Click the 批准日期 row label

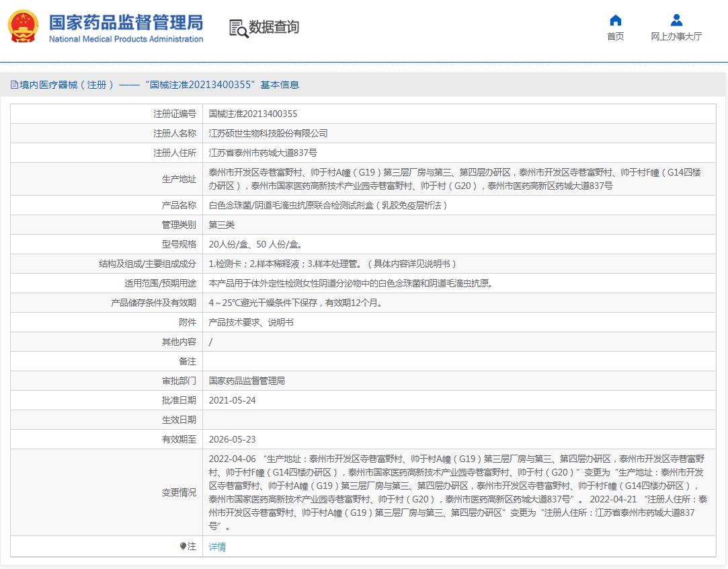pyautogui.click(x=179, y=400)
